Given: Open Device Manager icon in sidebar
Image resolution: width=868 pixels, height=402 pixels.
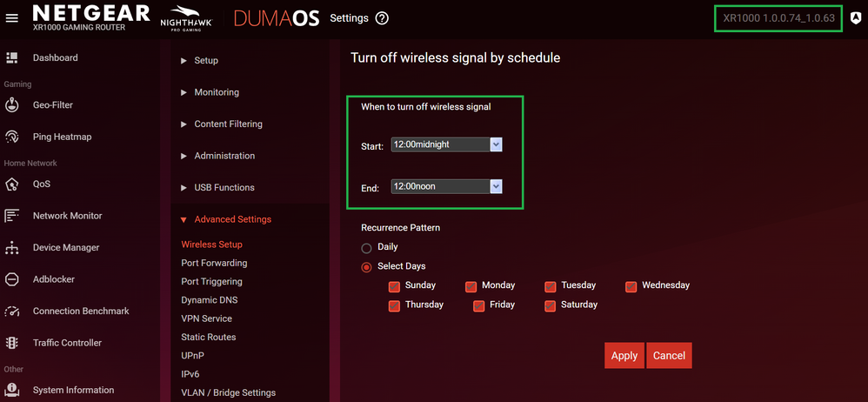Looking at the screenshot, I should pos(12,248).
